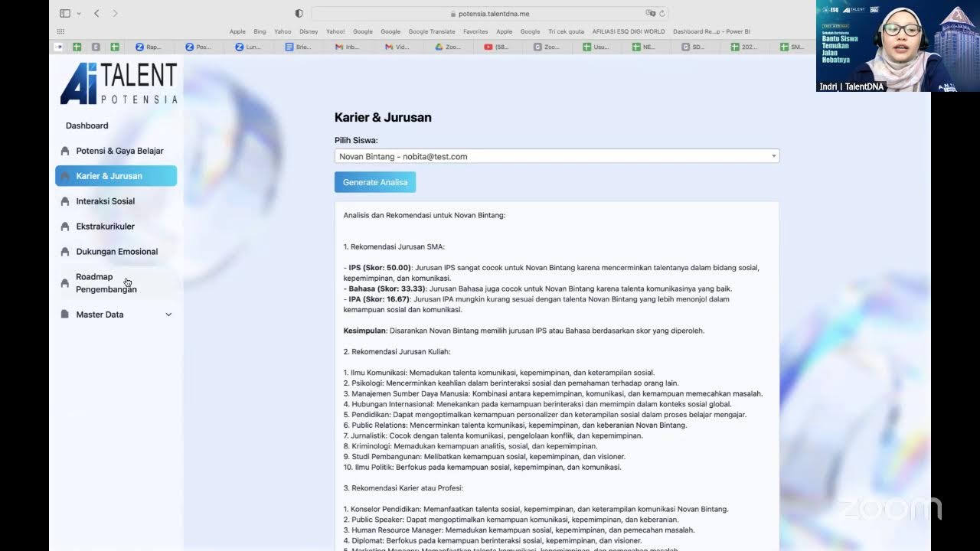Click the Karier & Jurusan page heading
The image size is (980, 551).
click(x=383, y=117)
